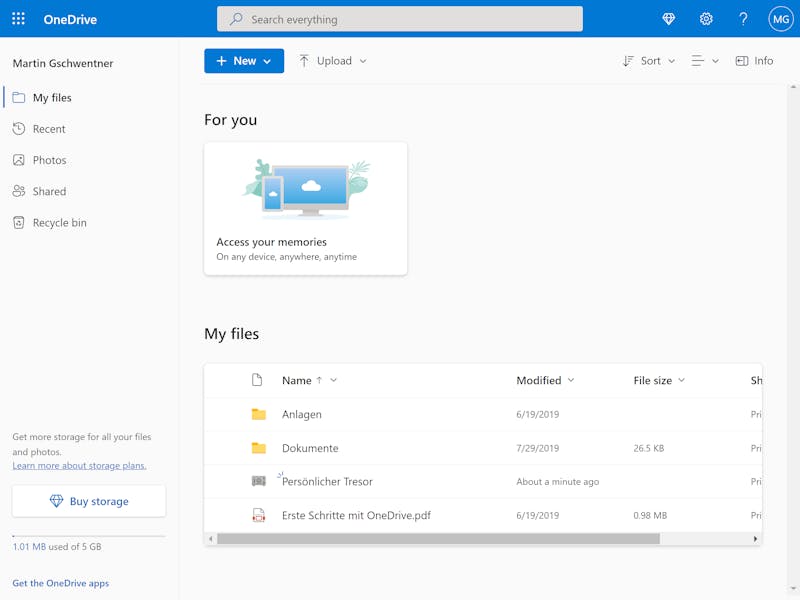Open the Dokumente folder name

tap(310, 448)
